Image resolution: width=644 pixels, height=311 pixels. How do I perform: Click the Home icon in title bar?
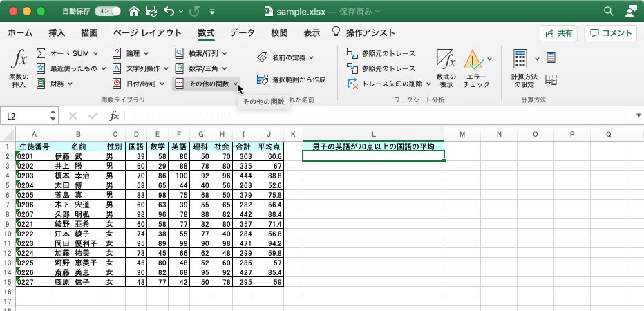tap(134, 12)
